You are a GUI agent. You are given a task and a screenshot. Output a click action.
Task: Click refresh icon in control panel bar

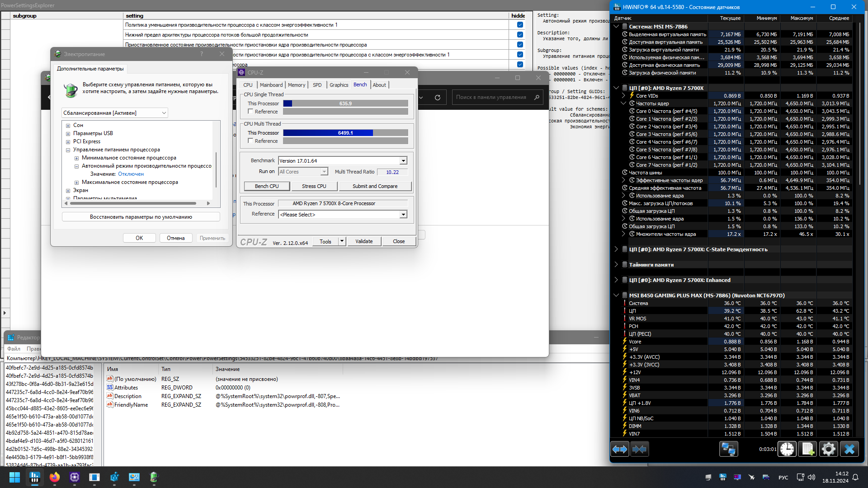[437, 97]
